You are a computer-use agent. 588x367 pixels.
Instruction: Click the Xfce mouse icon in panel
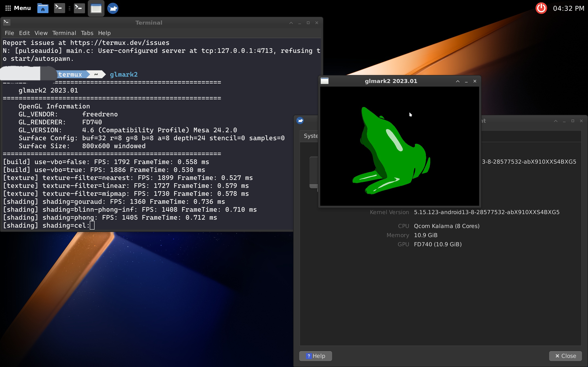113,9
